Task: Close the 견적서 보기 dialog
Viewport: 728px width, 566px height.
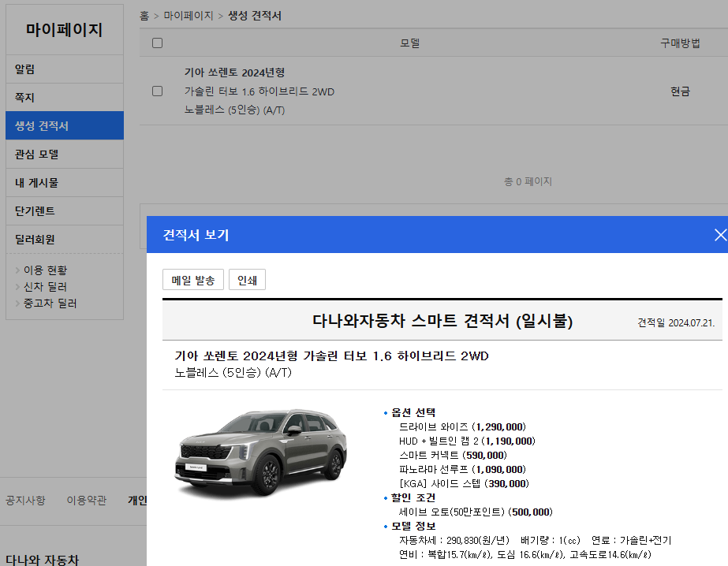Action: 720,235
